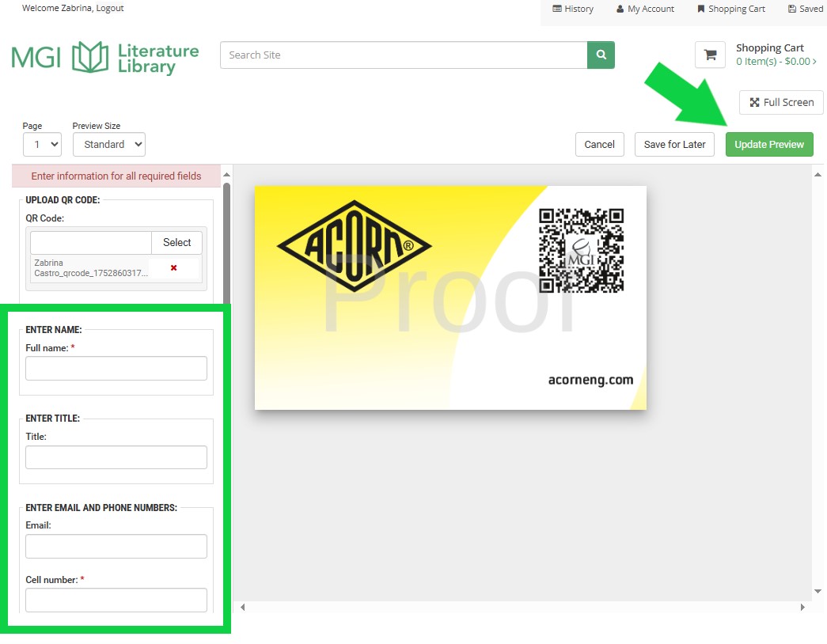Click the Cancel button

[x=600, y=145]
